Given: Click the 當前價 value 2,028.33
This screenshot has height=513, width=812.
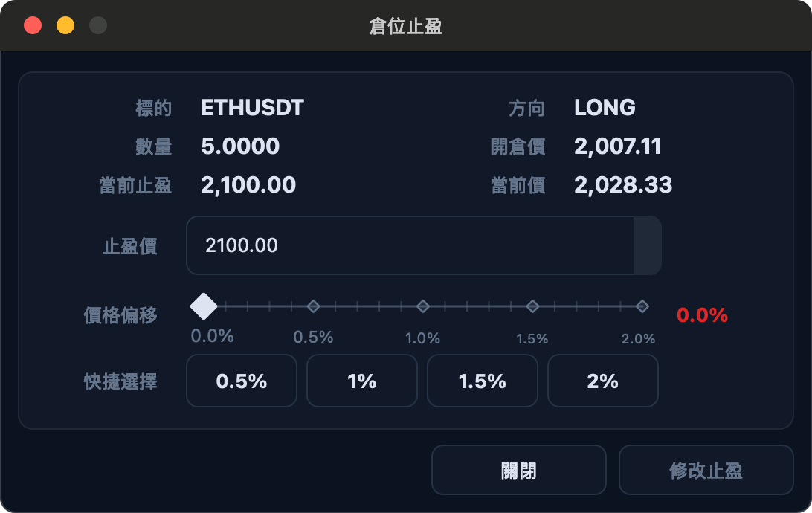Looking at the screenshot, I should 623,185.
